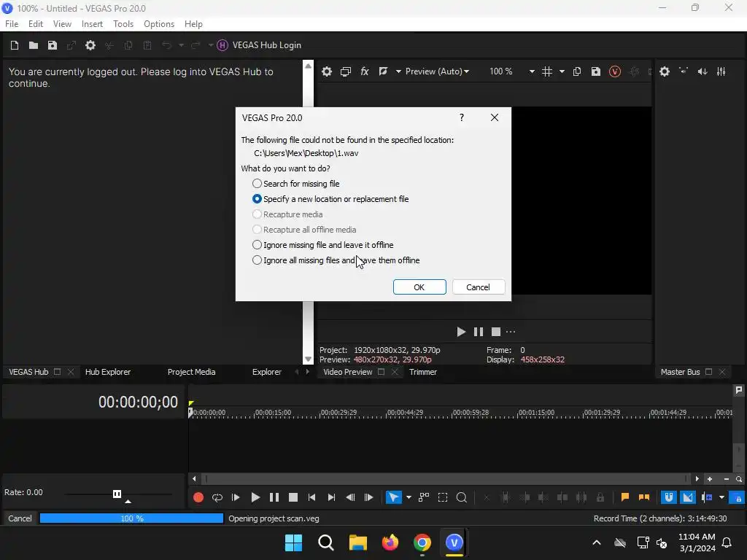747x560 pixels.
Task: Open the Edit menu
Action: click(36, 24)
